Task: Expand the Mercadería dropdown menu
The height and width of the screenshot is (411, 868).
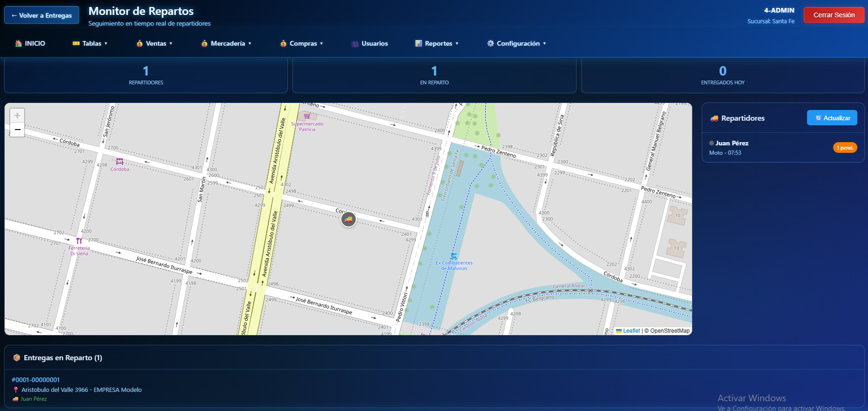Action: tap(227, 43)
